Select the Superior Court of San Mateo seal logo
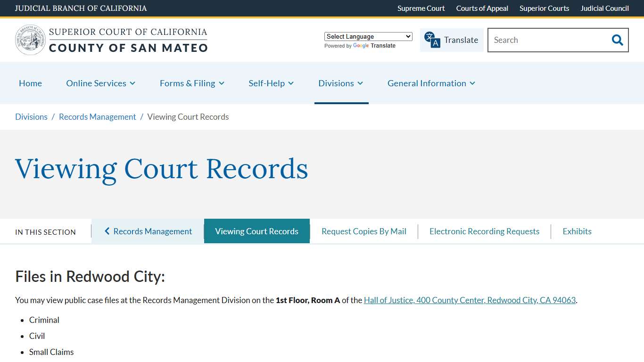The height and width of the screenshot is (362, 644). (30, 40)
